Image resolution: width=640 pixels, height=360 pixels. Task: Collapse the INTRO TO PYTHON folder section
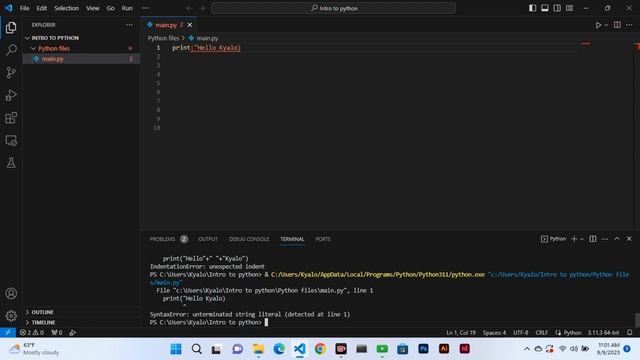point(55,38)
